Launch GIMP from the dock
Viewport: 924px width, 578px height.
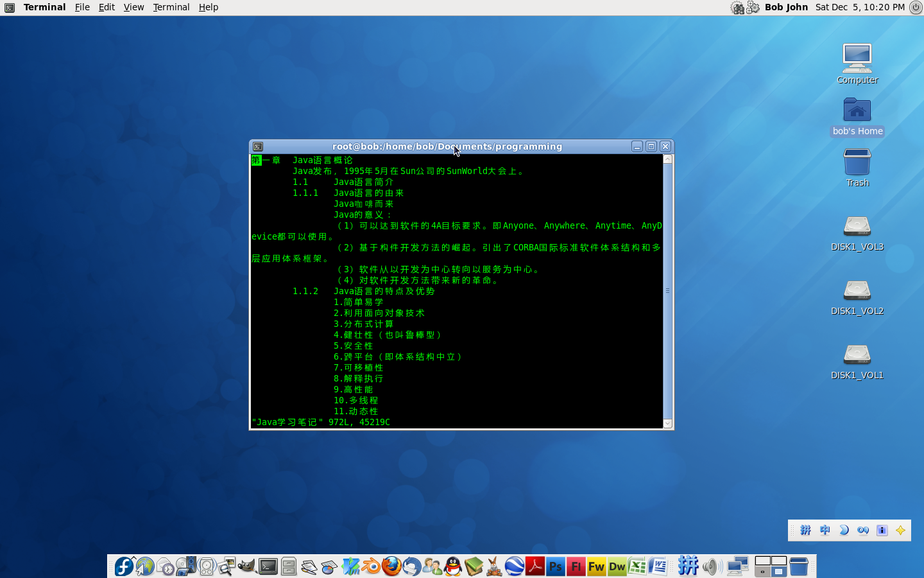click(248, 566)
